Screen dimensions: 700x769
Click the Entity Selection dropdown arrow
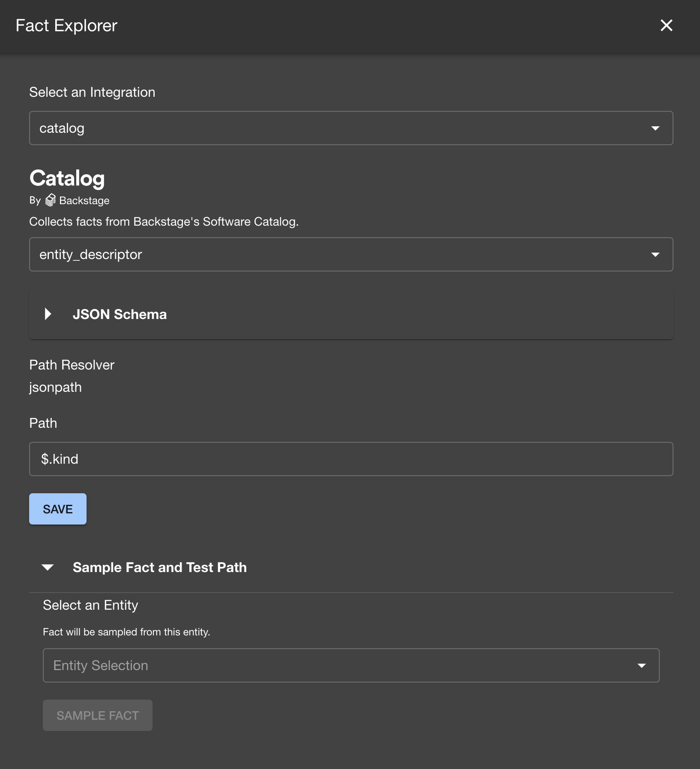click(x=641, y=665)
